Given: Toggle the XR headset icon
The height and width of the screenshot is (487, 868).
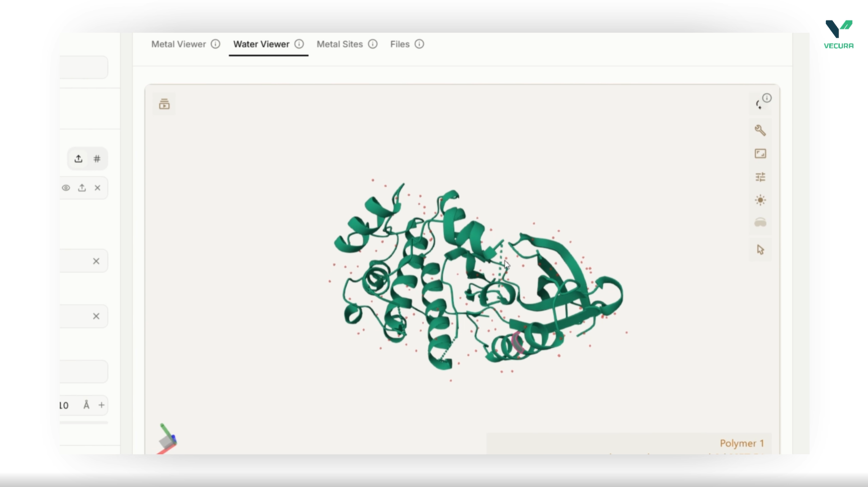Looking at the screenshot, I should tap(760, 222).
